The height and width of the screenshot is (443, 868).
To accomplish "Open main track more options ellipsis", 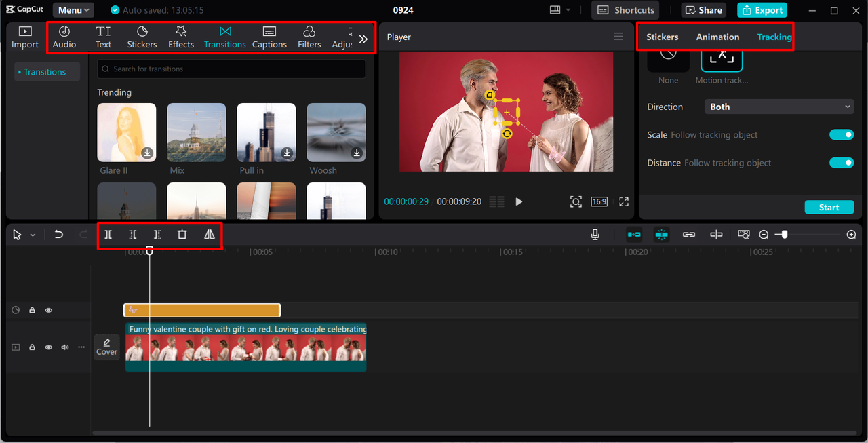I will tap(81, 347).
